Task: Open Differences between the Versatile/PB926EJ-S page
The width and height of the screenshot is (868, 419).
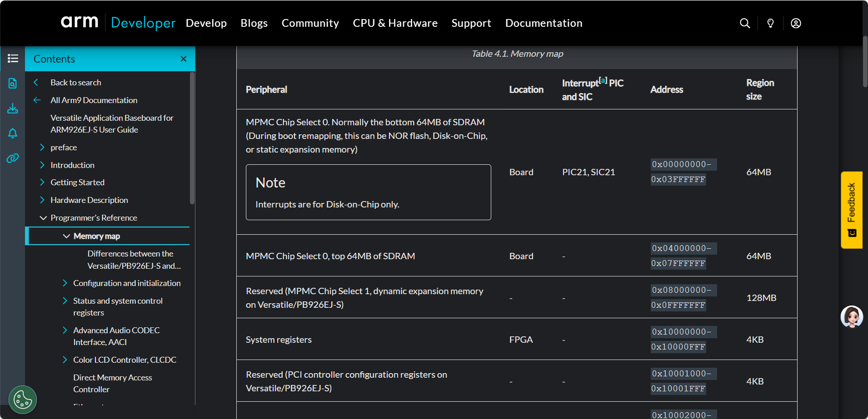Action: [x=134, y=260]
